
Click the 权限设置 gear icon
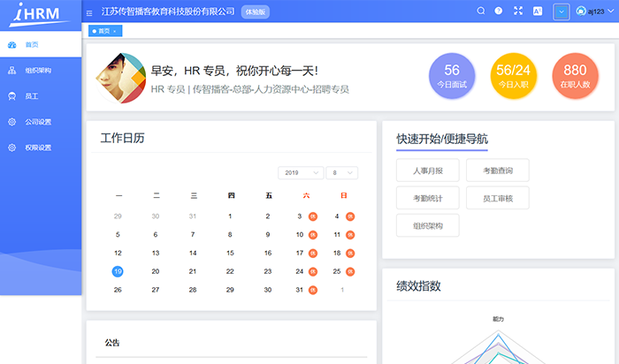[x=11, y=148]
